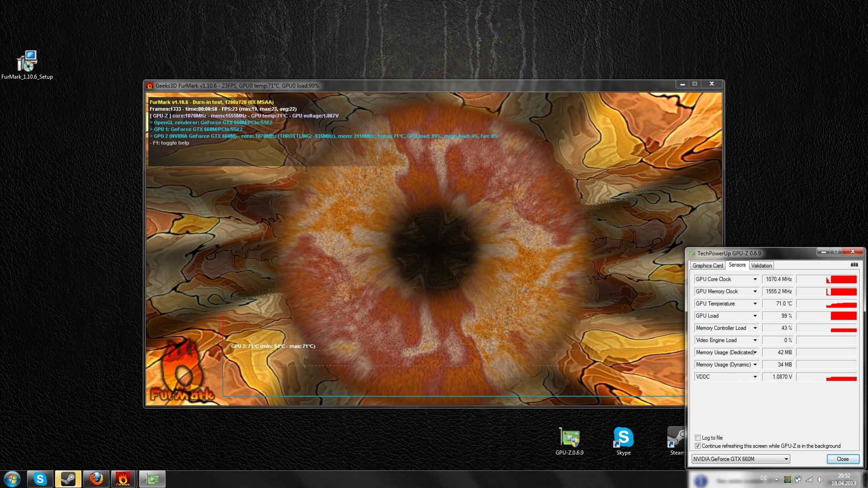
Task: Click Skype icon in taskbar
Action: tap(40, 479)
